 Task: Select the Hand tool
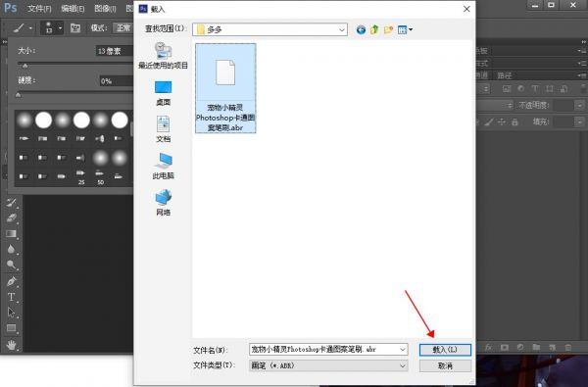coord(11,344)
